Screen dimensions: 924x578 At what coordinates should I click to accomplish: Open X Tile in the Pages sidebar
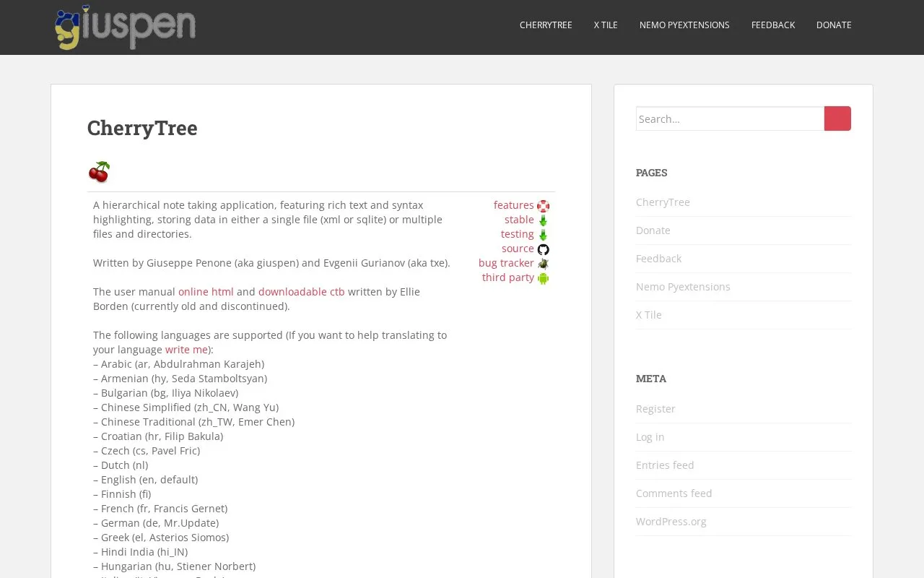(649, 315)
